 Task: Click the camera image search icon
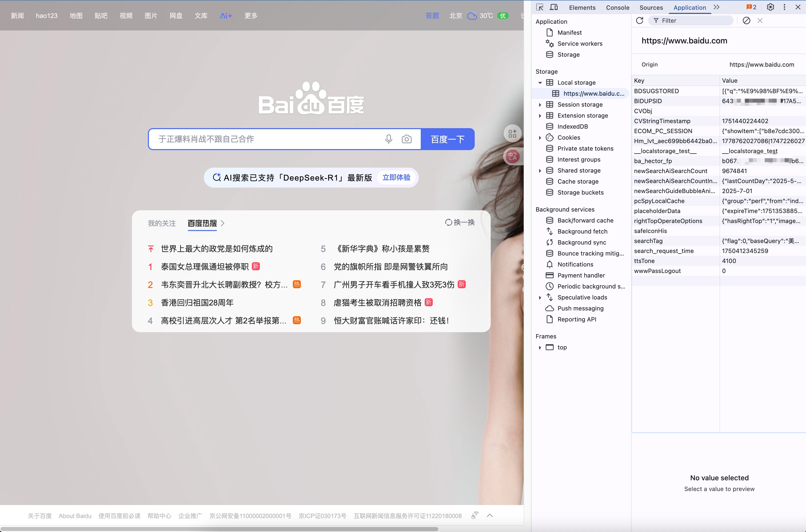(x=406, y=139)
